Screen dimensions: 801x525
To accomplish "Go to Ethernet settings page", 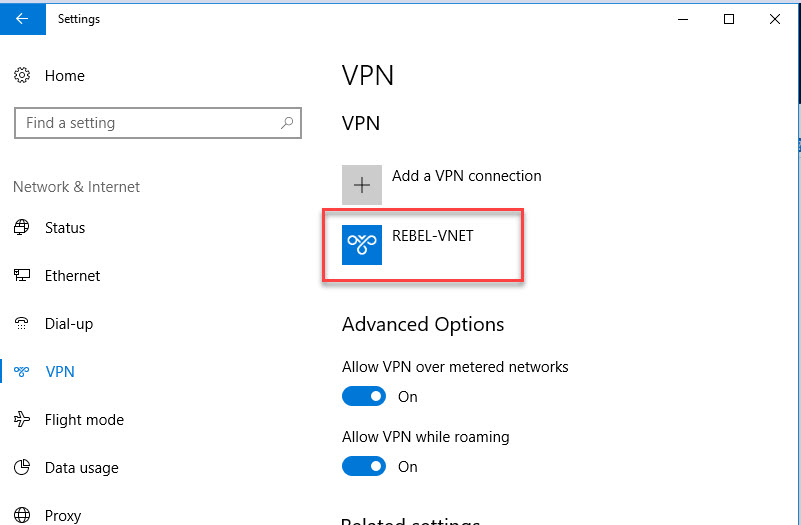I will pos(72,276).
